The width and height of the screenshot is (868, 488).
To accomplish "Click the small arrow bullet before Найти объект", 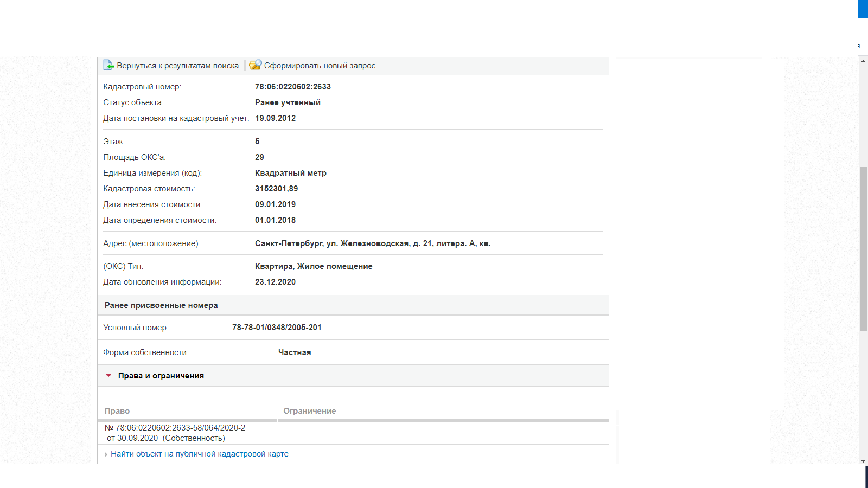I will [x=106, y=454].
